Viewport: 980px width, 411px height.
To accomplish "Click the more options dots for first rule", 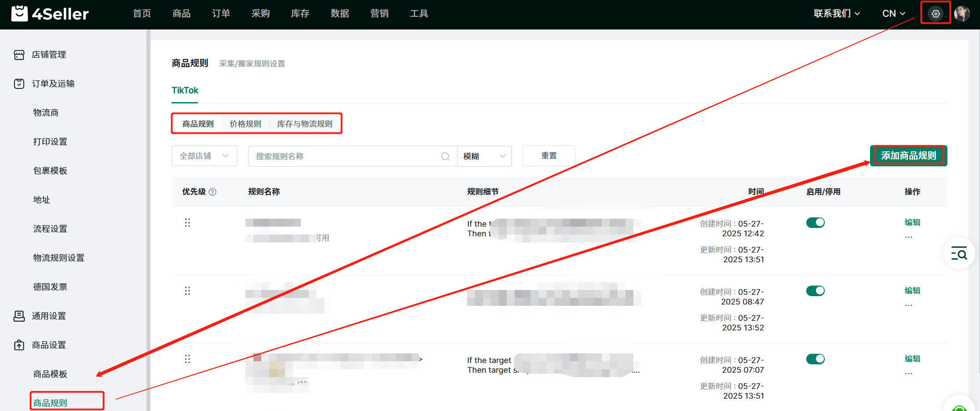I will click(x=909, y=237).
